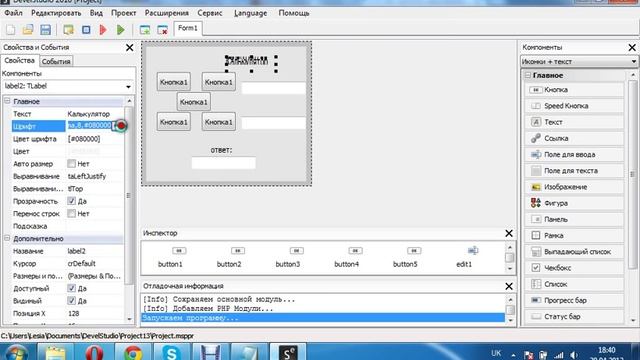Select the Form1 tab

[x=188, y=28]
